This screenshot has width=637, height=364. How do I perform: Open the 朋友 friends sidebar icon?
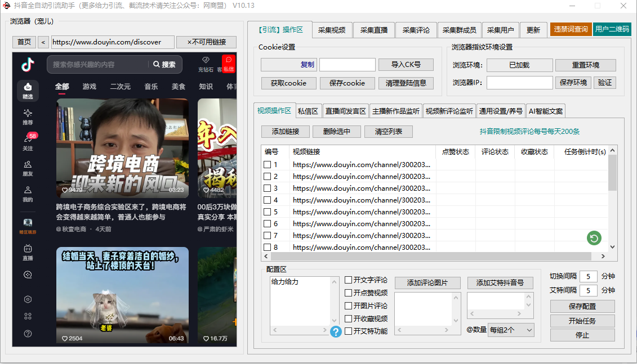(x=28, y=168)
